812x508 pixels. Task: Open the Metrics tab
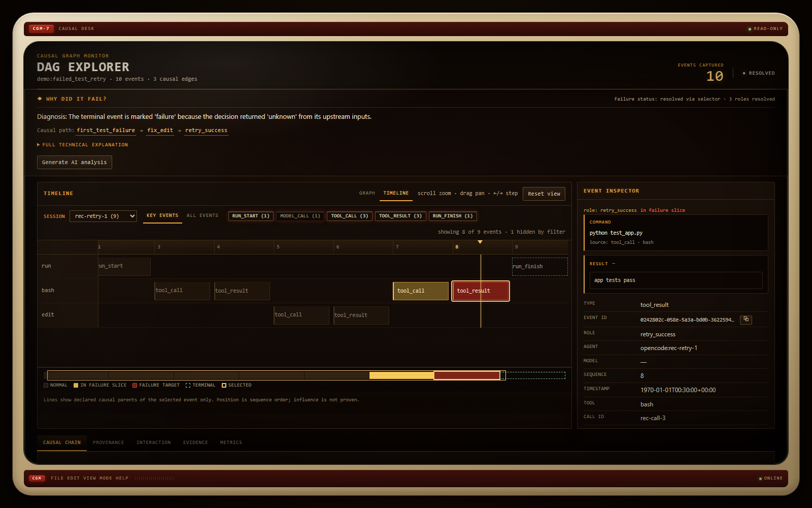point(231,442)
